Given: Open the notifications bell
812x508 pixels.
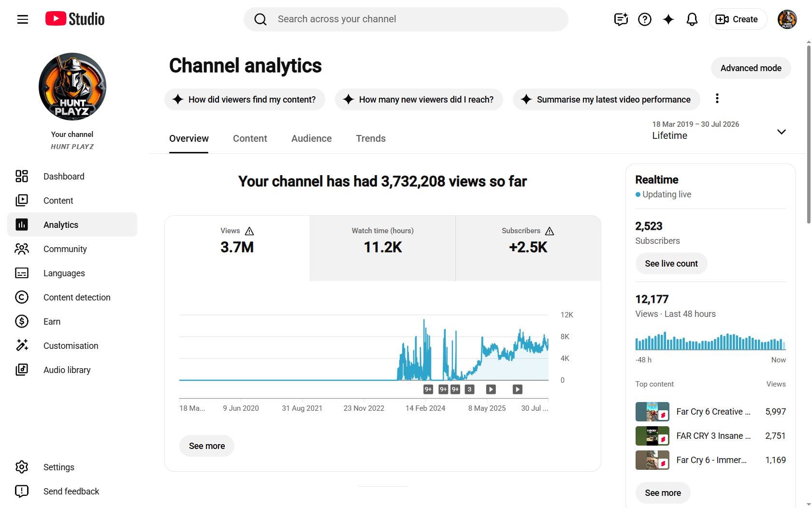Looking at the screenshot, I should coord(692,19).
